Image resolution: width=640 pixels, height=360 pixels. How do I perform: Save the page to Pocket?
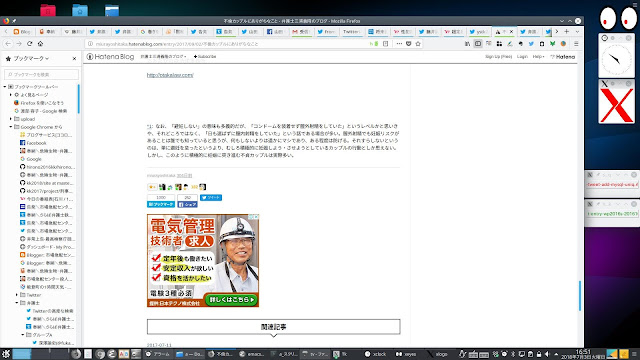[x=409, y=44]
